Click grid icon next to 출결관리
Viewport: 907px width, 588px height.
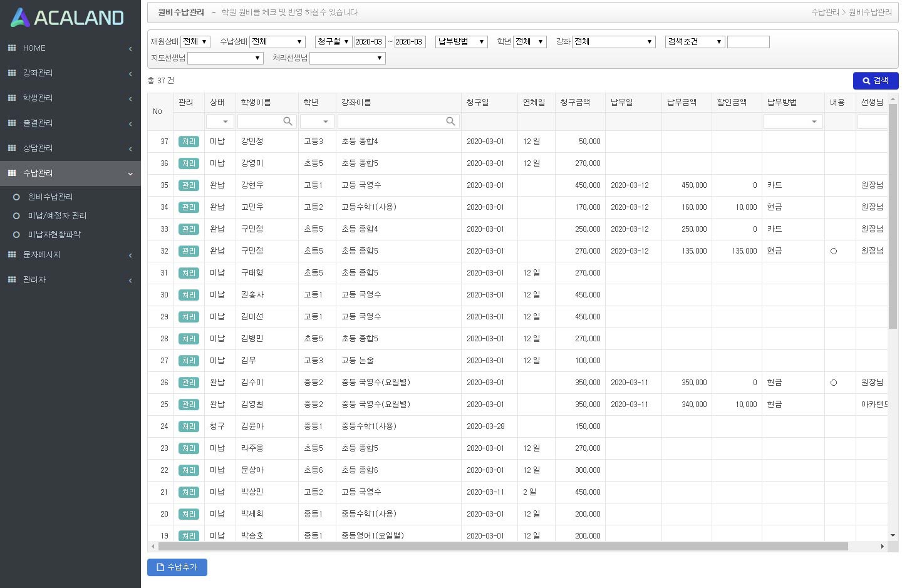coord(12,123)
